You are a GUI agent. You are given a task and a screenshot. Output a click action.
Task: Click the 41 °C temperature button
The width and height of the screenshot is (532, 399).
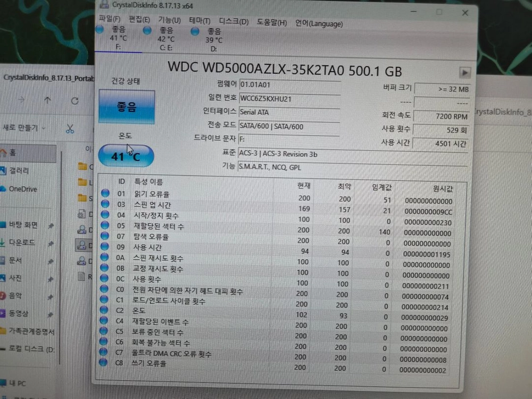(x=126, y=156)
